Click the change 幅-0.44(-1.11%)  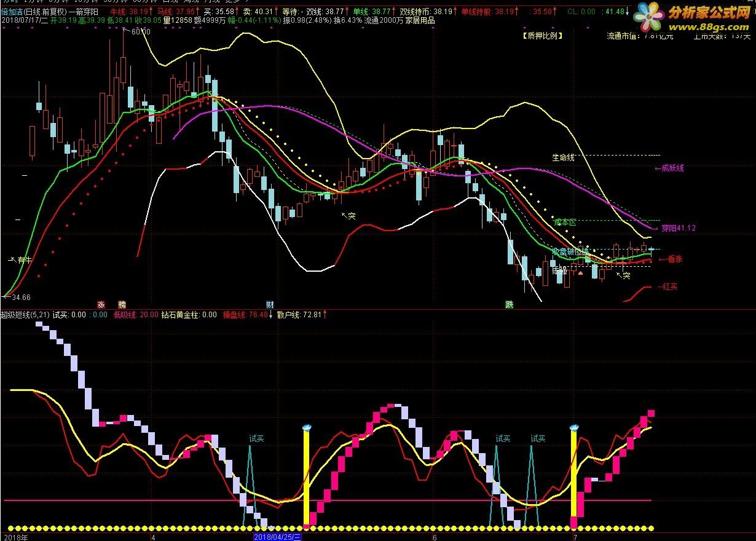254,20
